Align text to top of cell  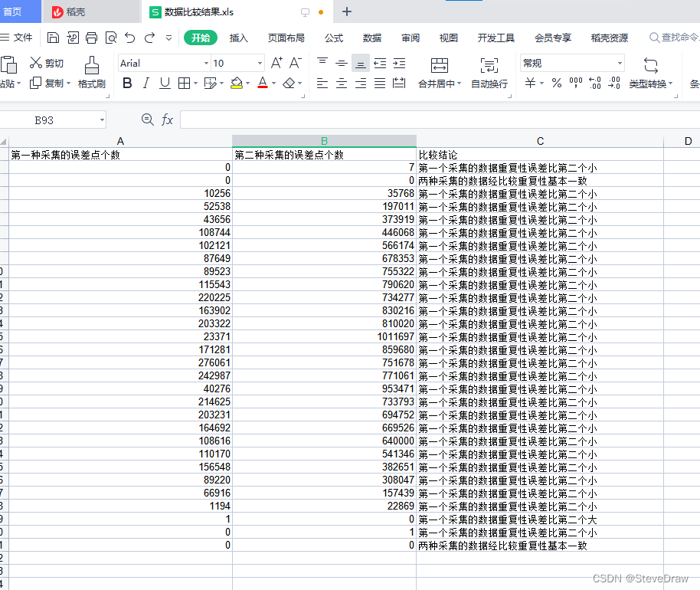tap(322, 63)
